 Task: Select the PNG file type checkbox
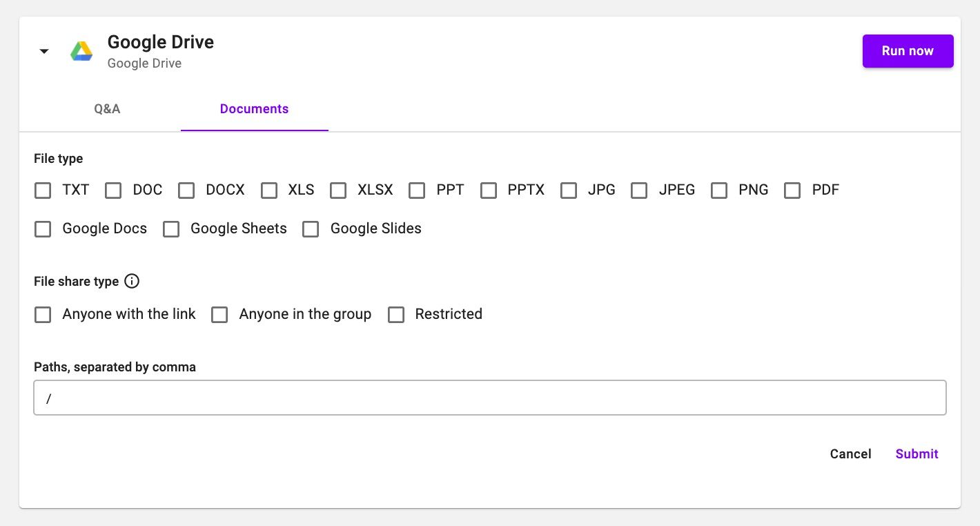click(719, 191)
